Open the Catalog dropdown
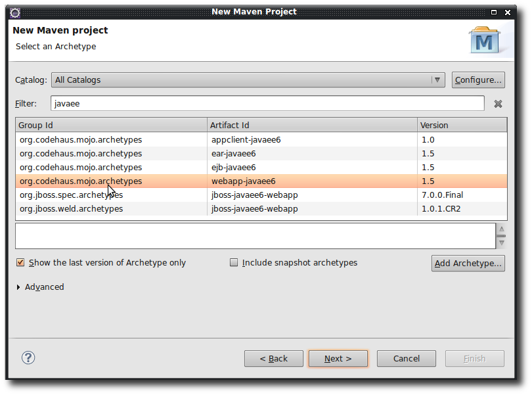Screen dimensions: 532x395 437,80
